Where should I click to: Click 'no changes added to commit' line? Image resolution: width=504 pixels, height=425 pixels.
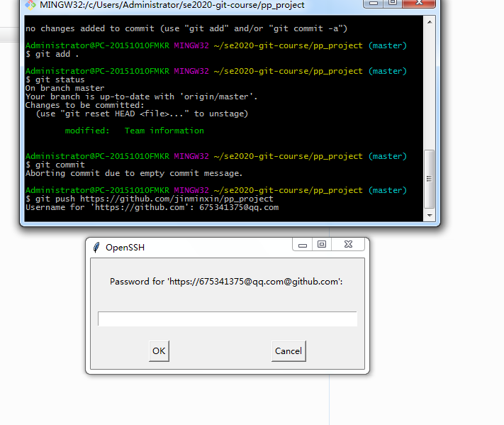click(186, 28)
